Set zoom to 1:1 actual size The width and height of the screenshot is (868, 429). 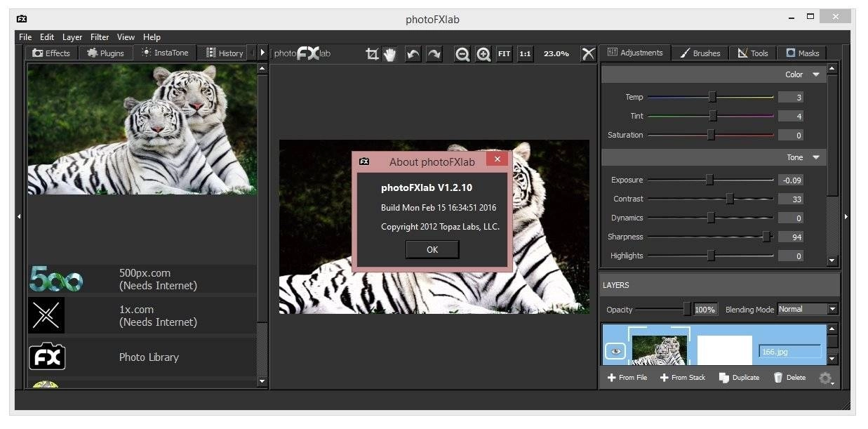pos(525,54)
